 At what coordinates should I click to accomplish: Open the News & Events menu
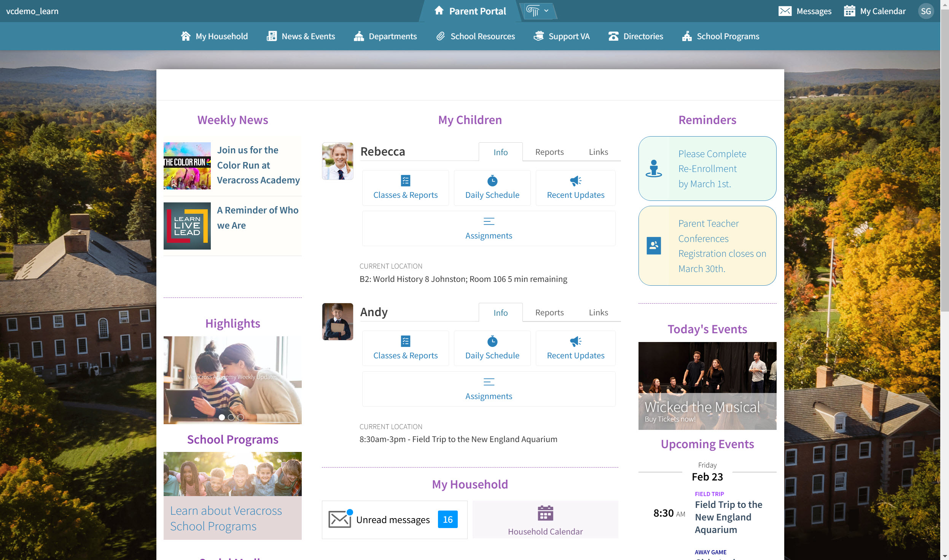(300, 36)
